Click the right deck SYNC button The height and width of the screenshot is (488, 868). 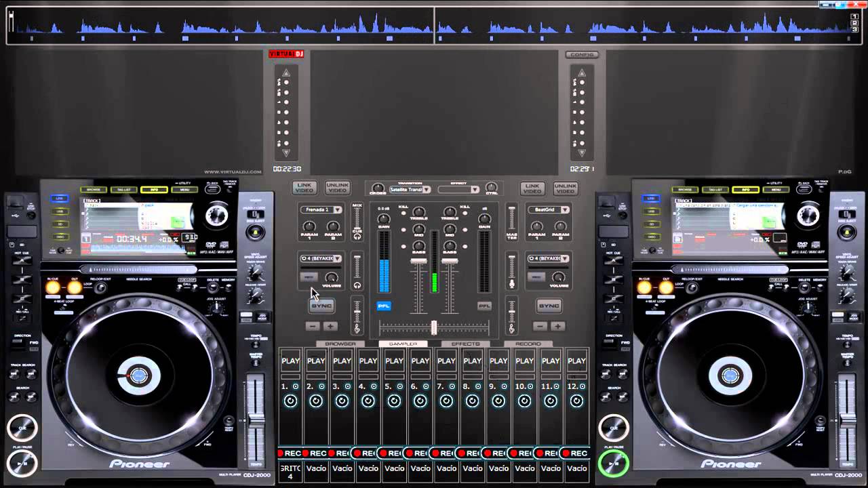(x=549, y=306)
